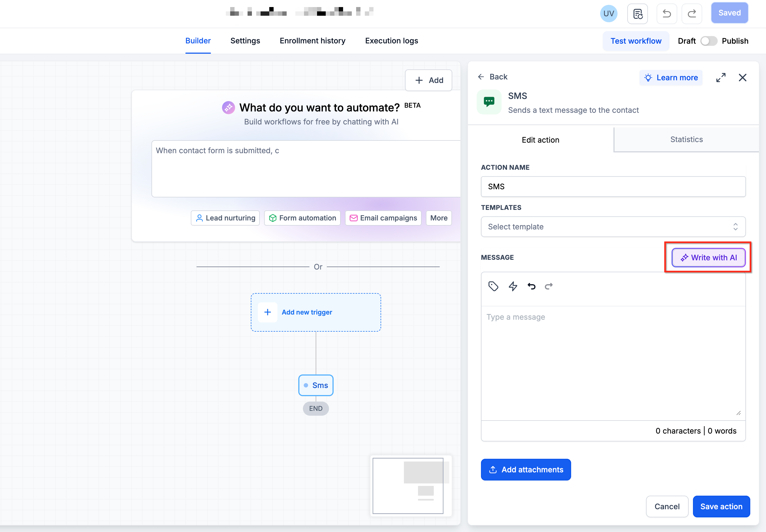
Task: Click the workflow undo arrow in the header
Action: [667, 14]
